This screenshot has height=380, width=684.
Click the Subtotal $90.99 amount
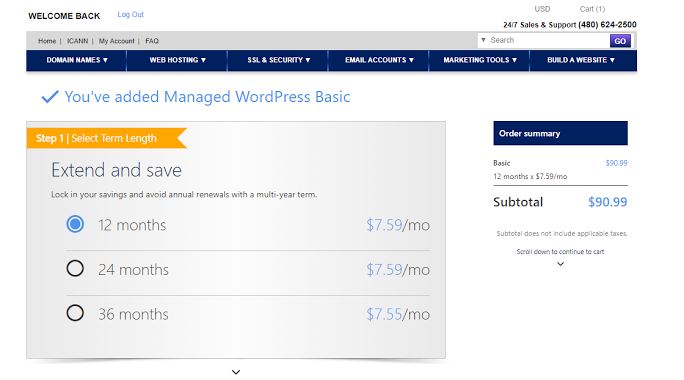[x=608, y=202]
